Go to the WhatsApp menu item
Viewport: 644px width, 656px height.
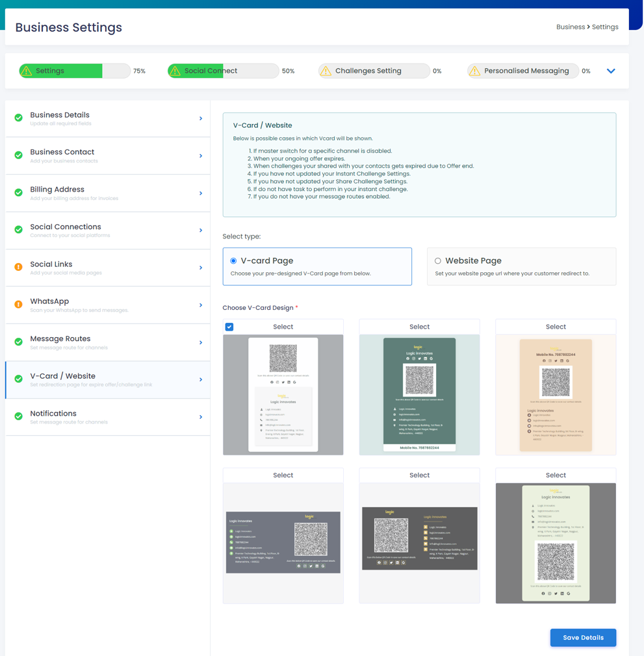(107, 305)
